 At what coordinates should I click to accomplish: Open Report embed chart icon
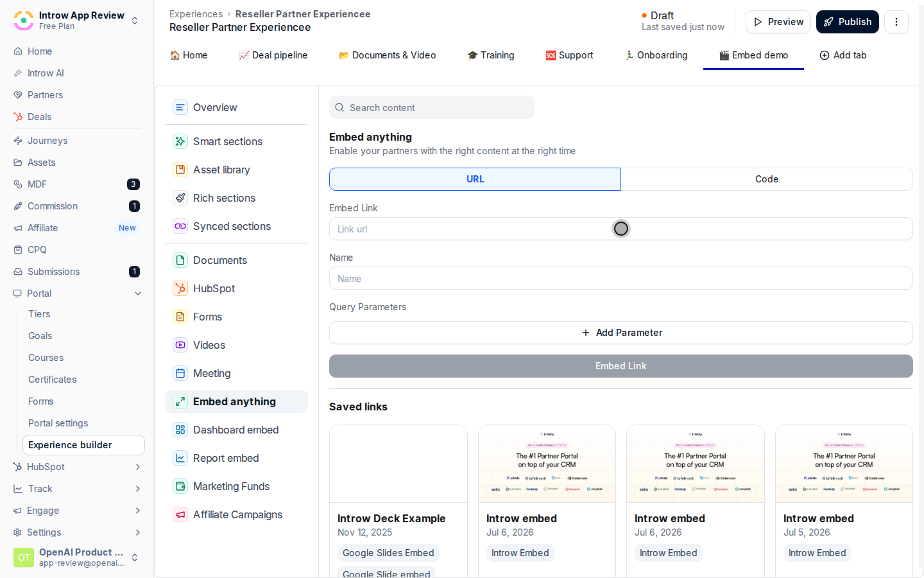(180, 458)
